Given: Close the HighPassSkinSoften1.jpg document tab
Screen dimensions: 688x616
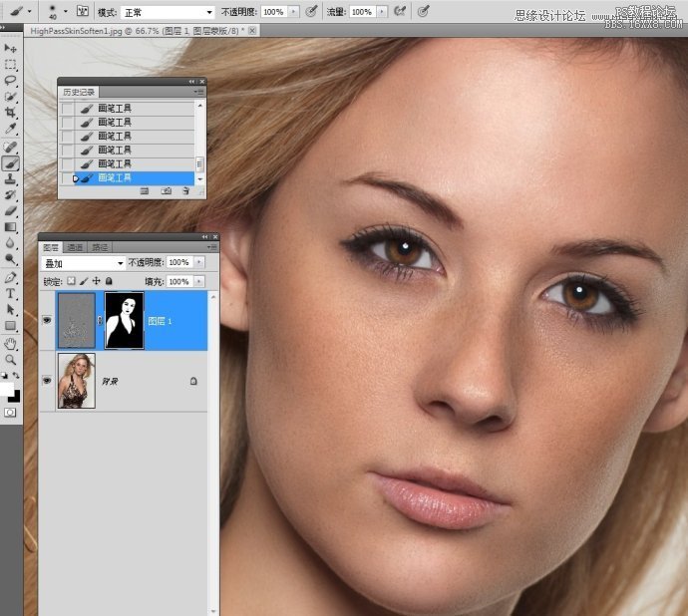Looking at the screenshot, I should click(x=252, y=31).
